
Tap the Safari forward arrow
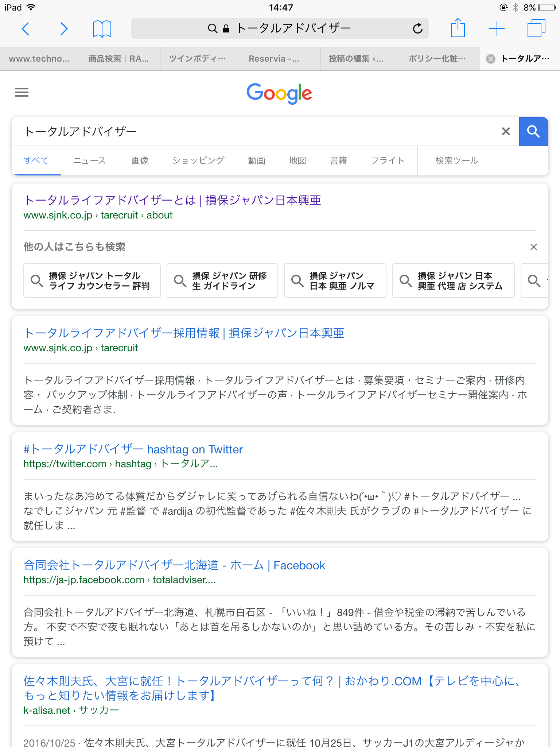64,28
